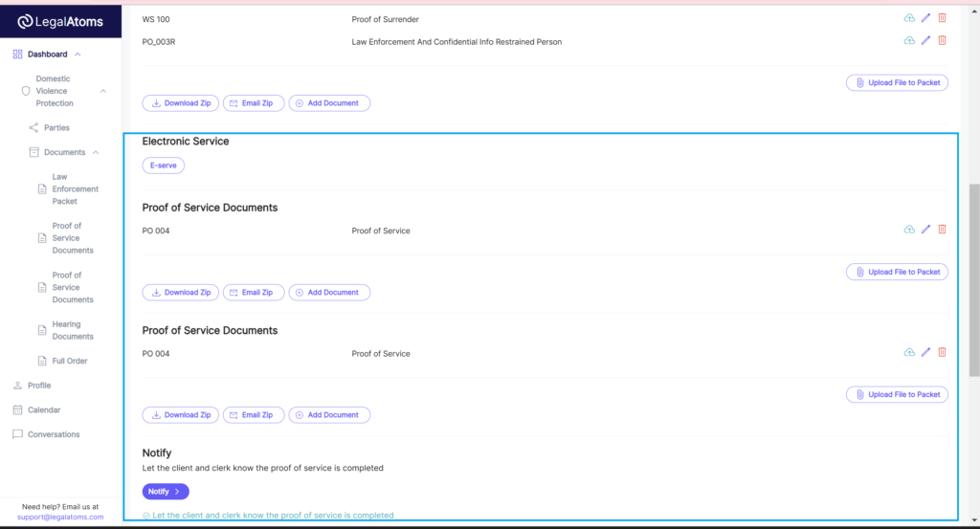Click the E-serve button
Screen dimensions: 980x529
pyautogui.click(x=163, y=165)
